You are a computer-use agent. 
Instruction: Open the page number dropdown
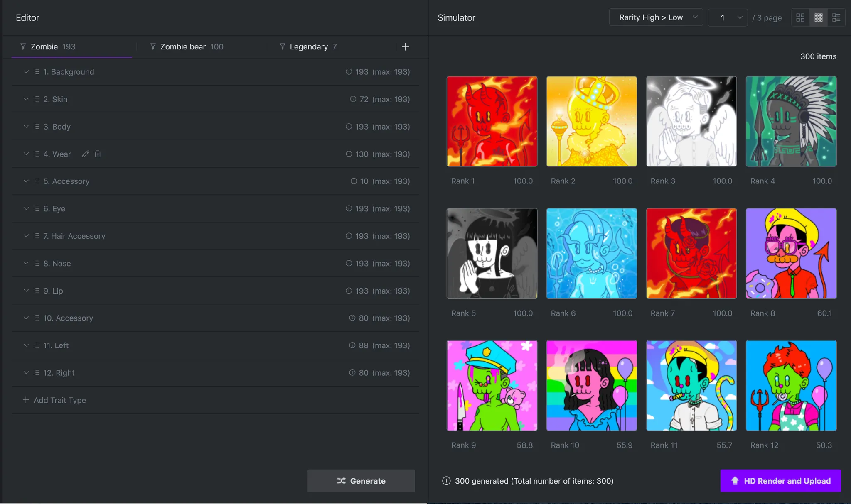727,17
